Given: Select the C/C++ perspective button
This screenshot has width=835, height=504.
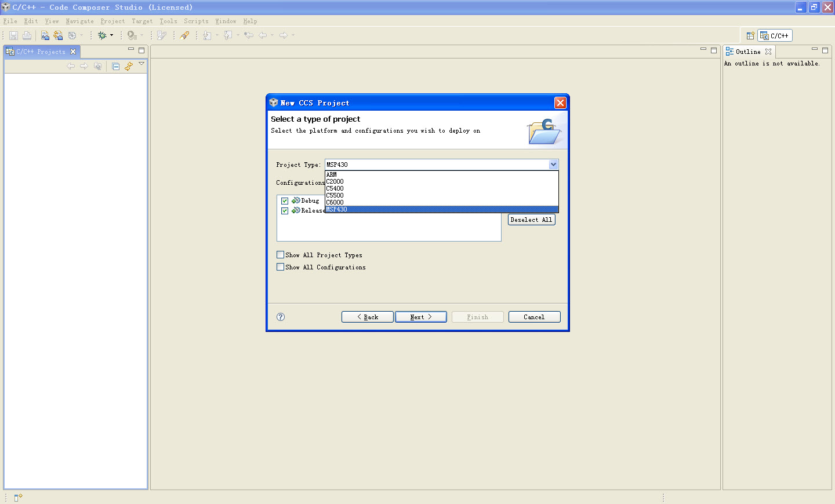Looking at the screenshot, I should pos(775,35).
